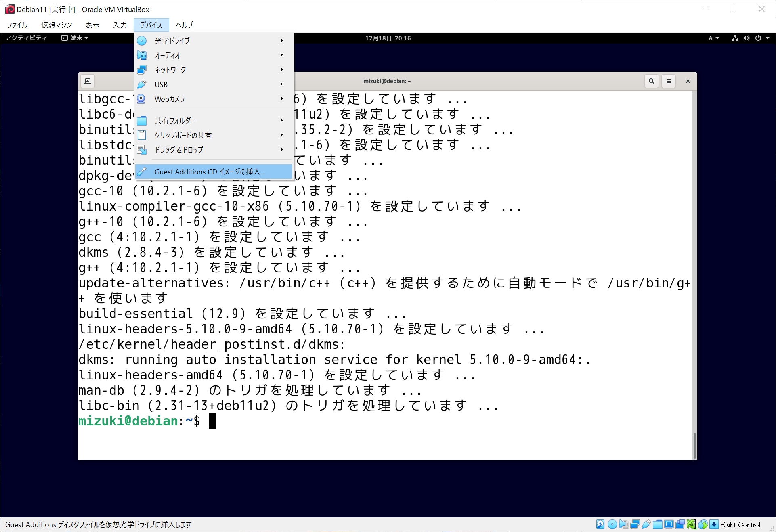Click the network (ネットワーク) monitors icon
This screenshot has width=776, height=532.
(x=142, y=70)
